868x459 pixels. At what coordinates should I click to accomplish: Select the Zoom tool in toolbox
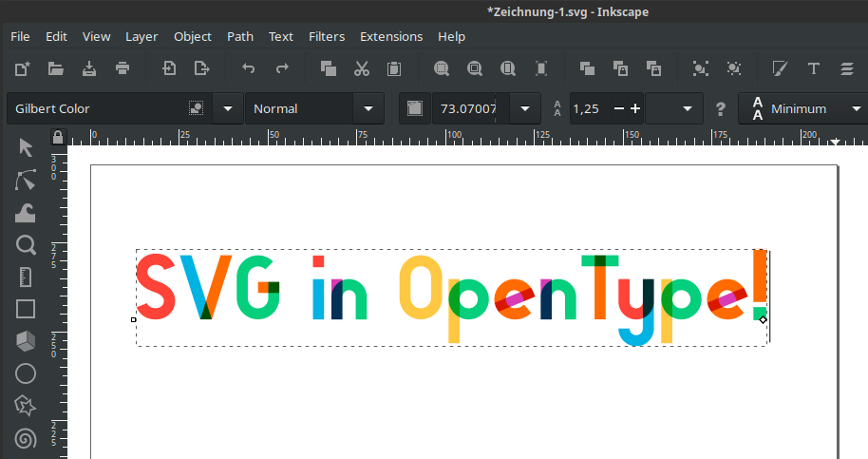(26, 244)
